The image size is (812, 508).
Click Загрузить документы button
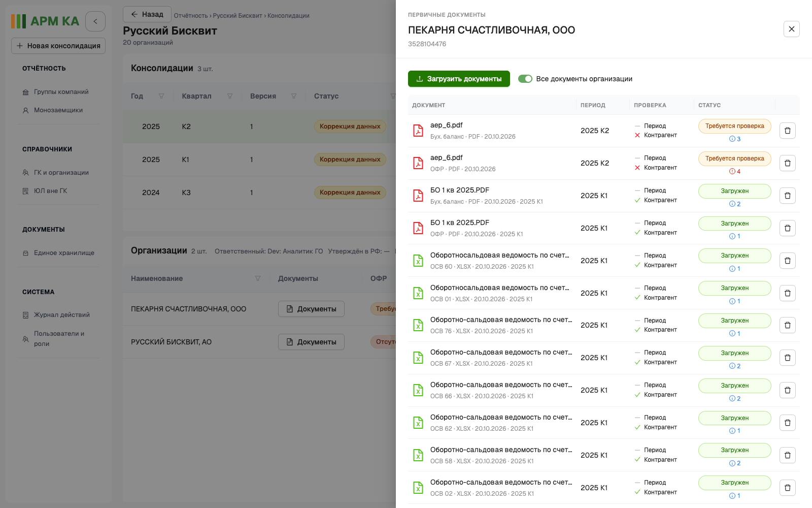pyautogui.click(x=459, y=79)
